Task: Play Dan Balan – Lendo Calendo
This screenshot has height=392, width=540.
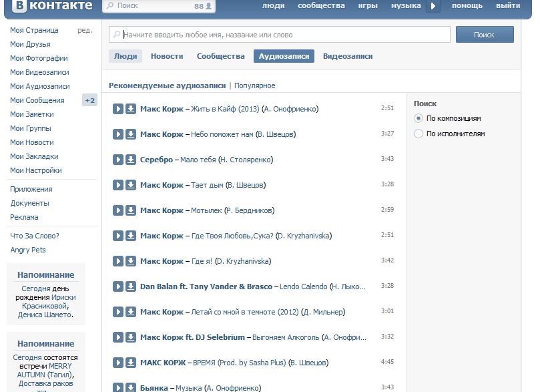Action: [x=117, y=286]
